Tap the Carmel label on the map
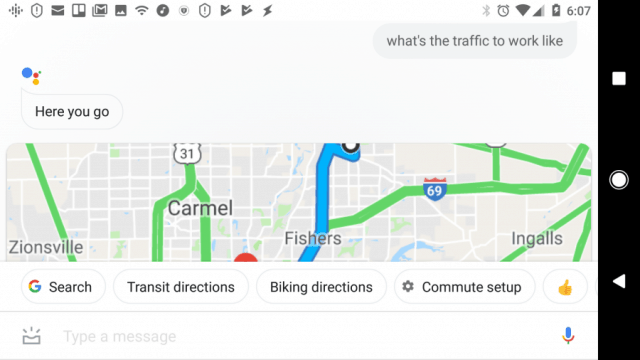Viewport: 640px width, 360px height. coord(200,208)
